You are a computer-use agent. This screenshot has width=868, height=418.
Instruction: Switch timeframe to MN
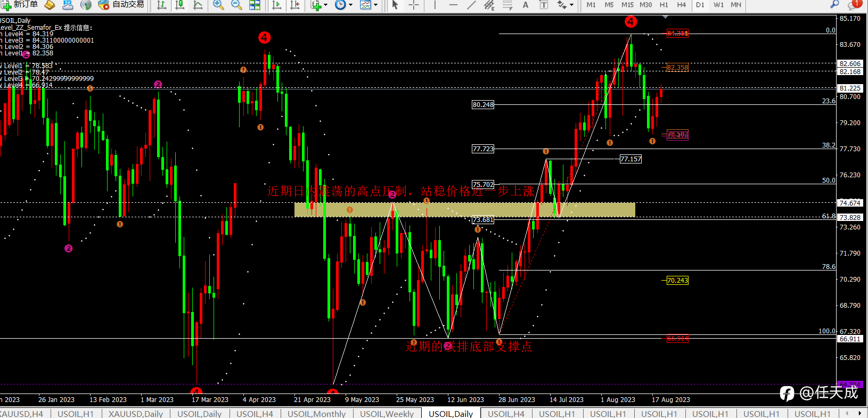pyautogui.click(x=736, y=5)
